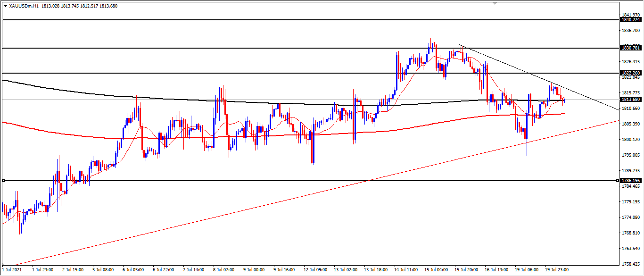The height and width of the screenshot is (276, 644).
Task: Click the XAUUSDm,H1 symbol label
Action: pos(24,6)
